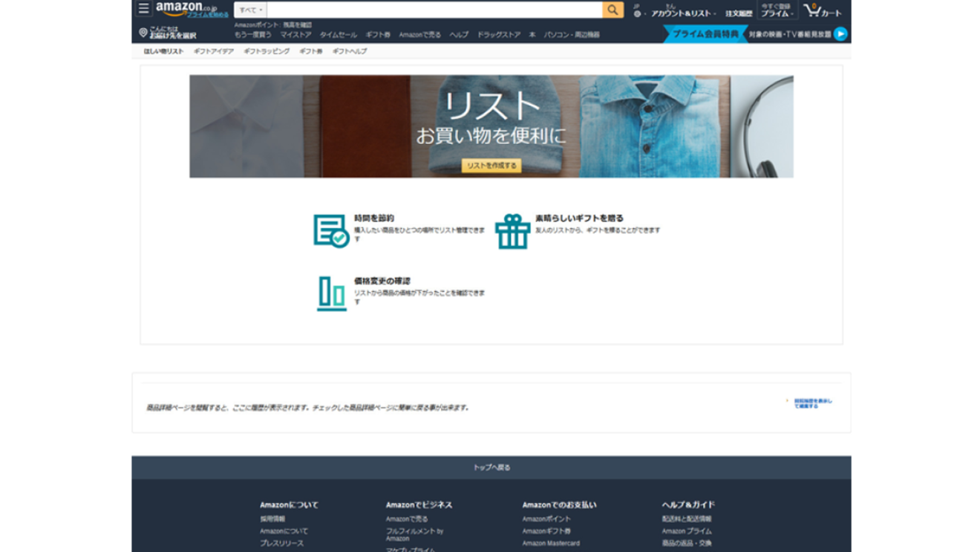
Task: Open Amazon プライム footer link
Action: coord(687,531)
